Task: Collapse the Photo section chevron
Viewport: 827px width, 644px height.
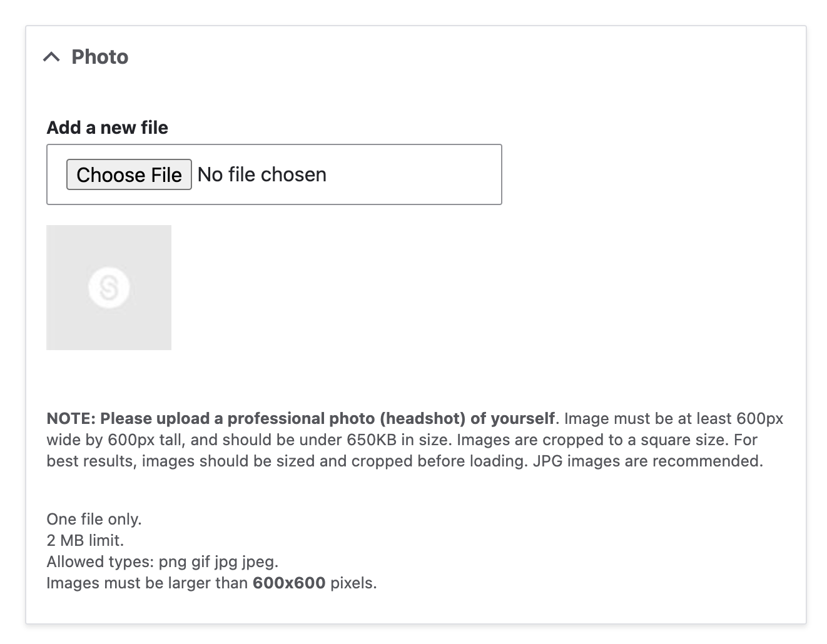Action: (x=51, y=57)
